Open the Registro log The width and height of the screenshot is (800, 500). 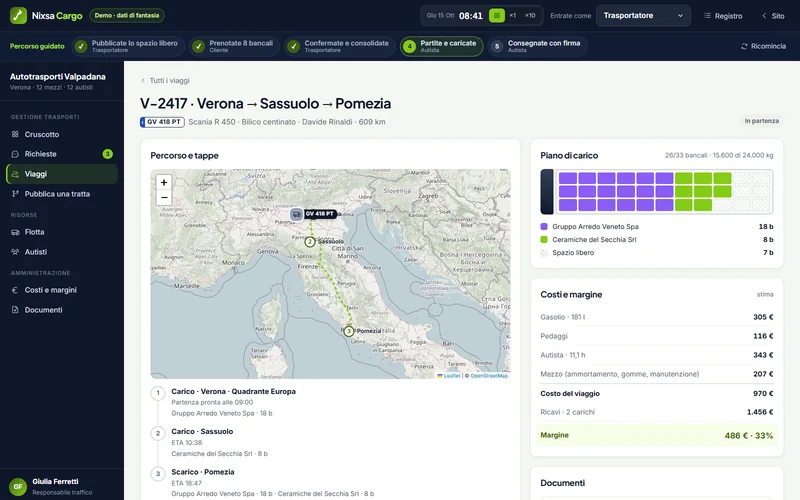pos(723,16)
